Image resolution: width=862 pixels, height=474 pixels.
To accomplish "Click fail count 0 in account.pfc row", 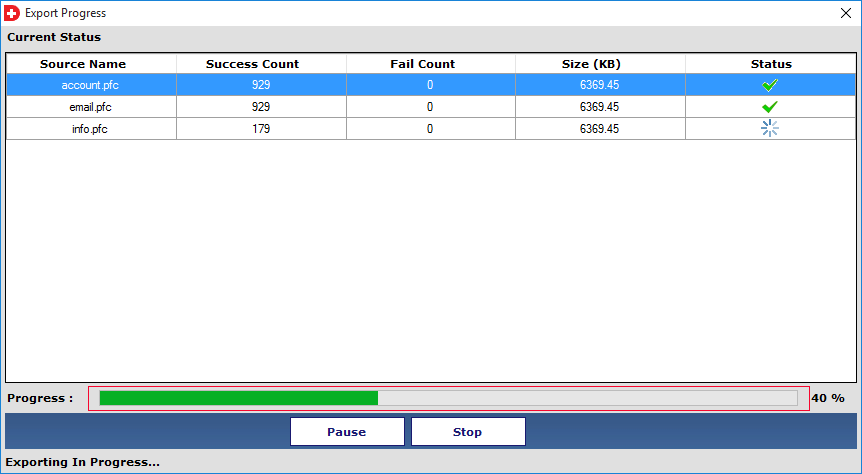I will click(x=430, y=85).
